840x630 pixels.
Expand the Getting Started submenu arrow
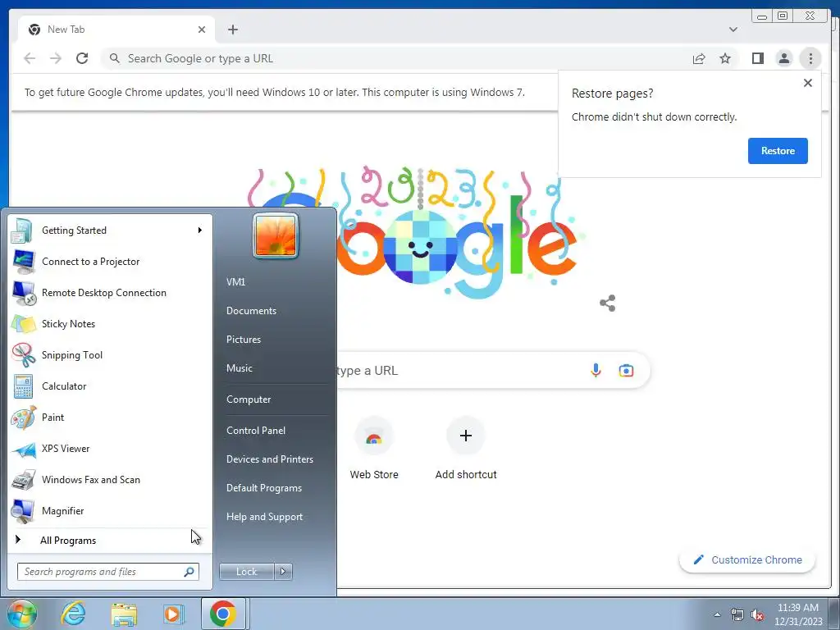[200, 231]
